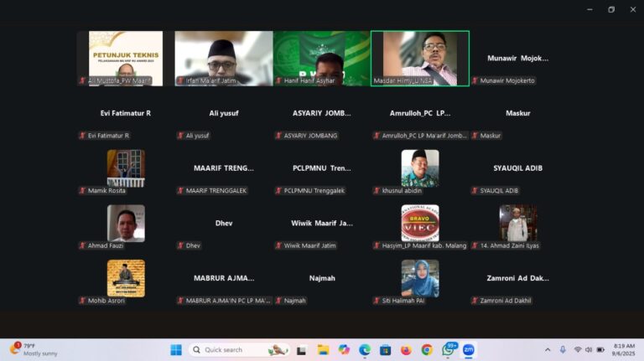The width and height of the screenshot is (644, 361).
Task: Click muted mic icon next to Irfan Ma'arif Jatim
Action: tap(180, 80)
